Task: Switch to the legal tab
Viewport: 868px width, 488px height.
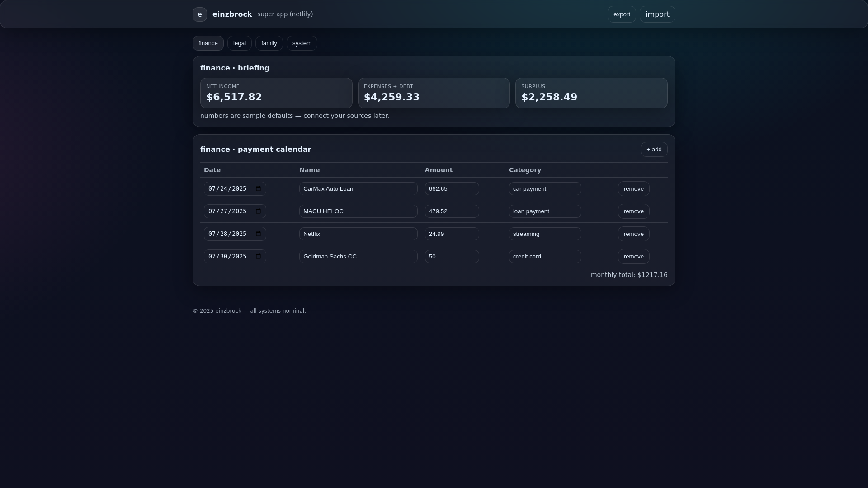Action: point(240,43)
